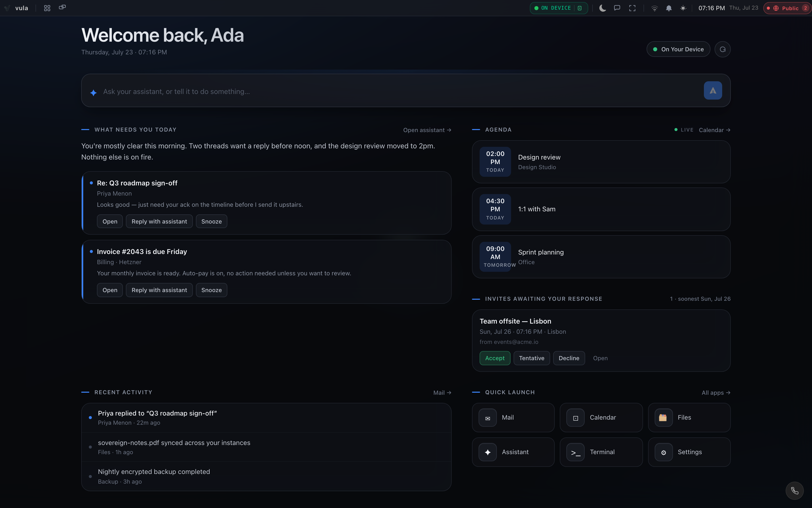Viewport: 812px width, 508px height.
Task: Launch Files from Quick Launch
Action: (689, 418)
